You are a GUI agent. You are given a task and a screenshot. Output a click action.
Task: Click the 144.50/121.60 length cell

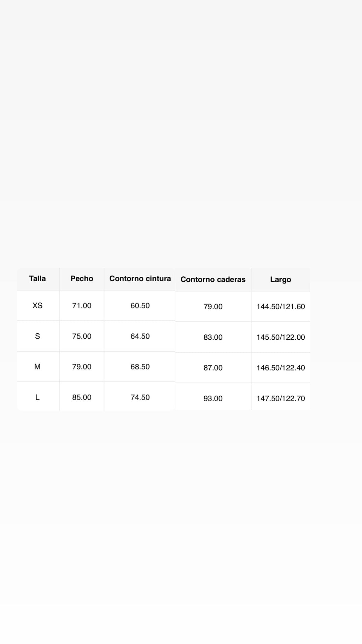coord(281,307)
